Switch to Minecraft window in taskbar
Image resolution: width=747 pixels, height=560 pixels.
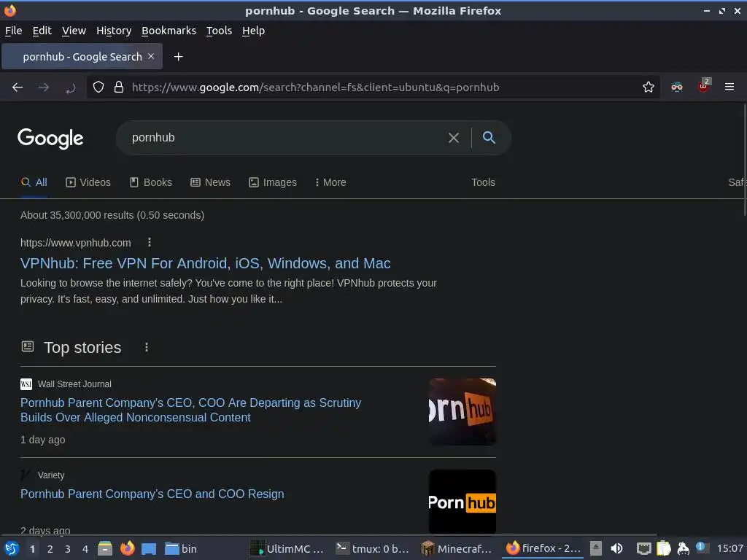pyautogui.click(x=457, y=548)
